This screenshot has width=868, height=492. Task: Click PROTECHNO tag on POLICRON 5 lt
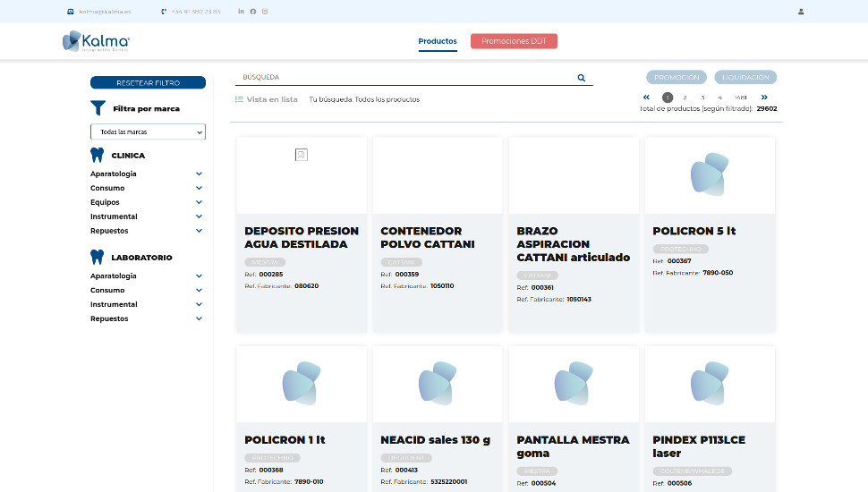681,249
